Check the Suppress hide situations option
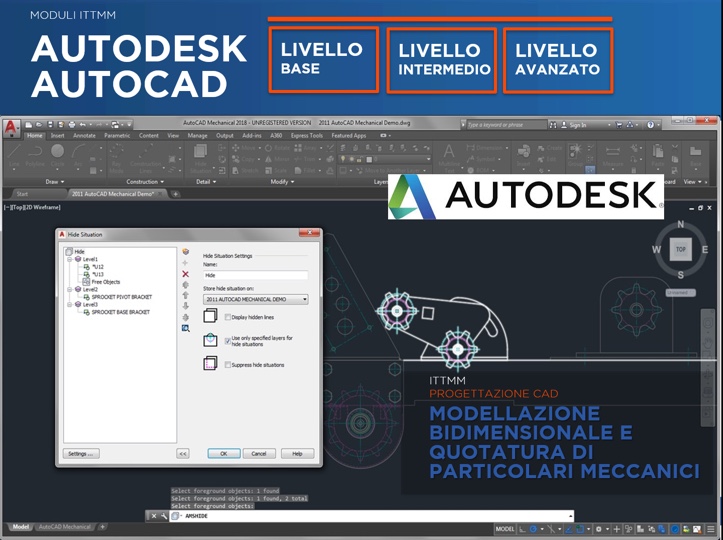 point(228,365)
